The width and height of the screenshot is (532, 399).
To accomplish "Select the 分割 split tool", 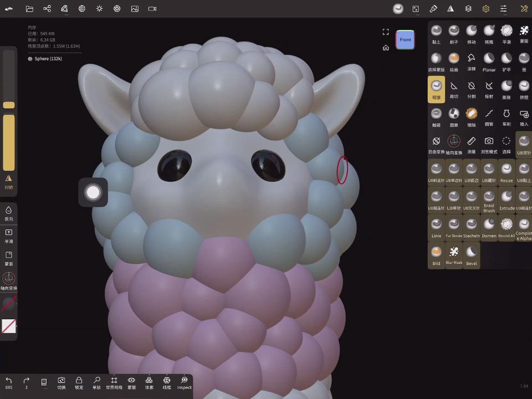I will coord(472,90).
